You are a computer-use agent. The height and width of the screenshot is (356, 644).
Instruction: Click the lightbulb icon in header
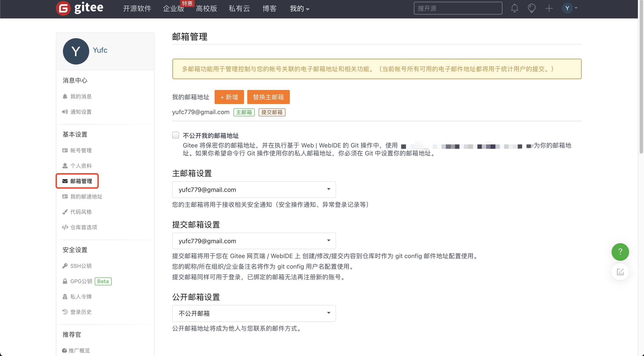532,9
